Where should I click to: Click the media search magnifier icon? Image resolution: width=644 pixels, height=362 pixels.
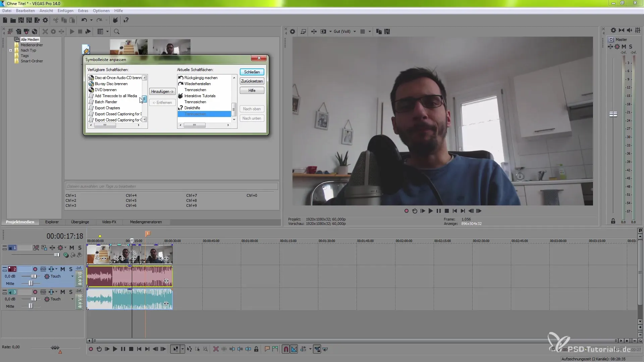(117, 32)
